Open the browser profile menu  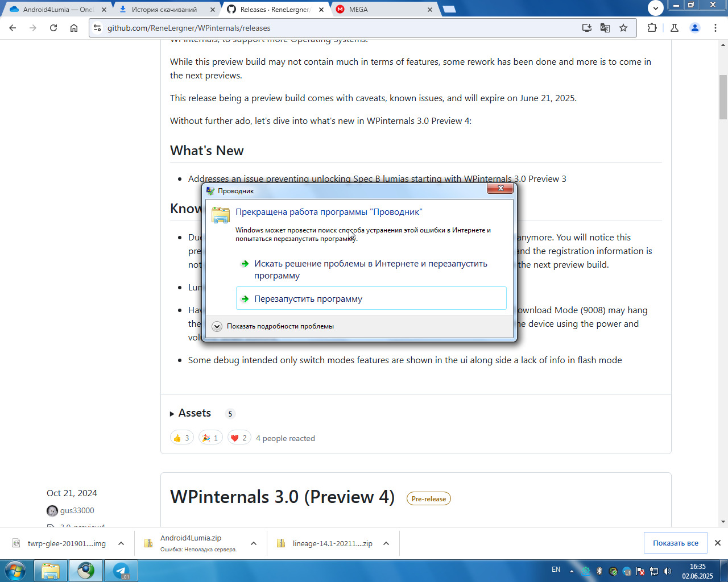pyautogui.click(x=695, y=28)
